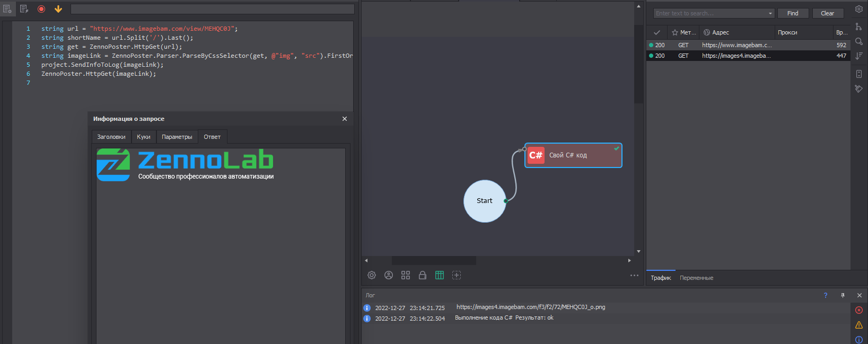Click the device icon in right sidebar

(859, 74)
